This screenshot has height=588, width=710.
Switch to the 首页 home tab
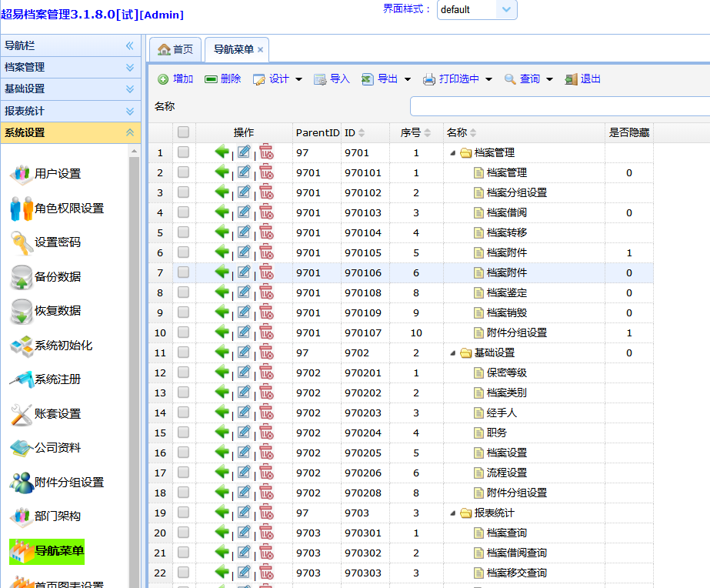point(175,49)
